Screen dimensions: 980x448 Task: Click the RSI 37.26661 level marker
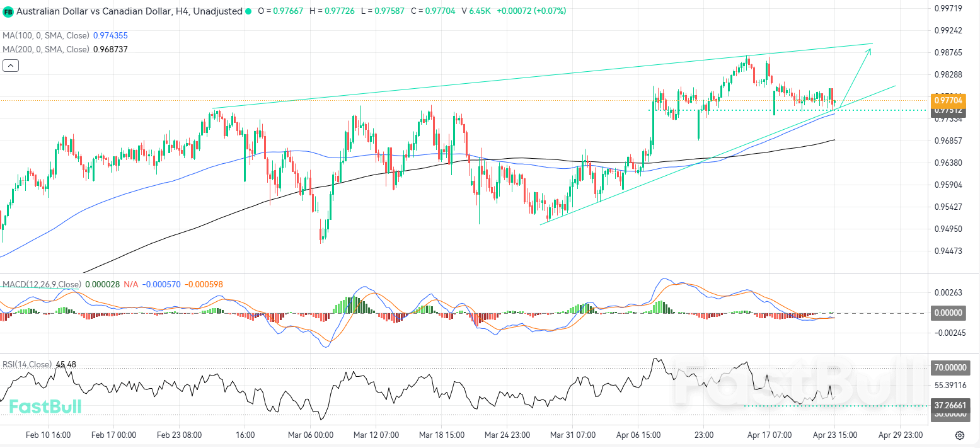click(x=950, y=406)
